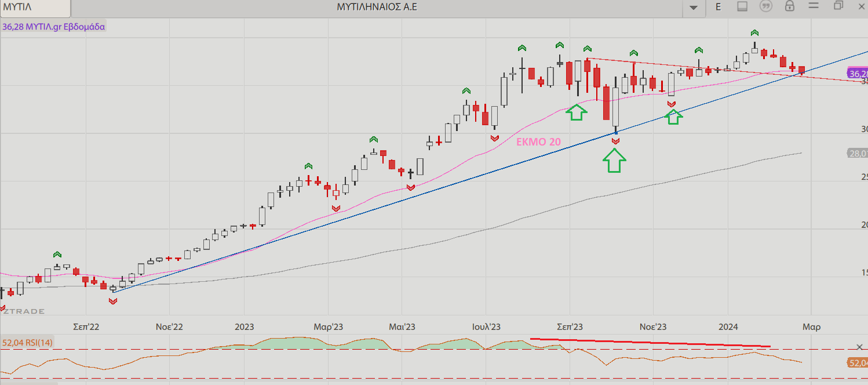Open the symbol dropdown arrow in title bar

tap(694, 8)
